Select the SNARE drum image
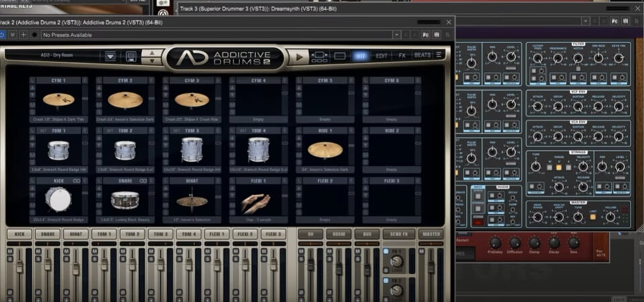The height and width of the screenshot is (302, 644). tap(125, 200)
